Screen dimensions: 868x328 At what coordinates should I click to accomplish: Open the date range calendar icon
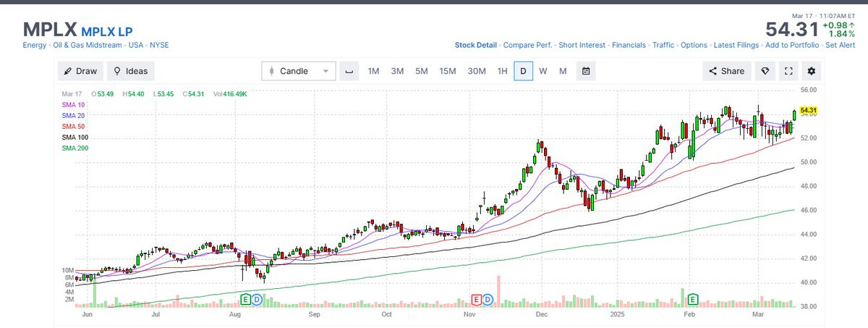(586, 71)
